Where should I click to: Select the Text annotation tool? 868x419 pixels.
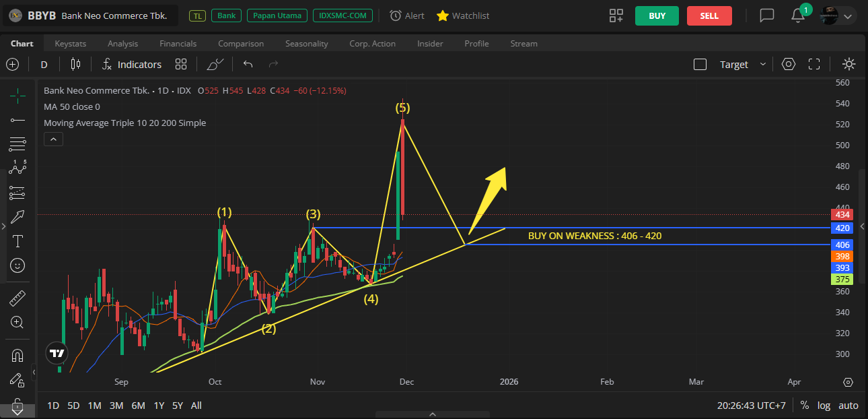pos(17,241)
